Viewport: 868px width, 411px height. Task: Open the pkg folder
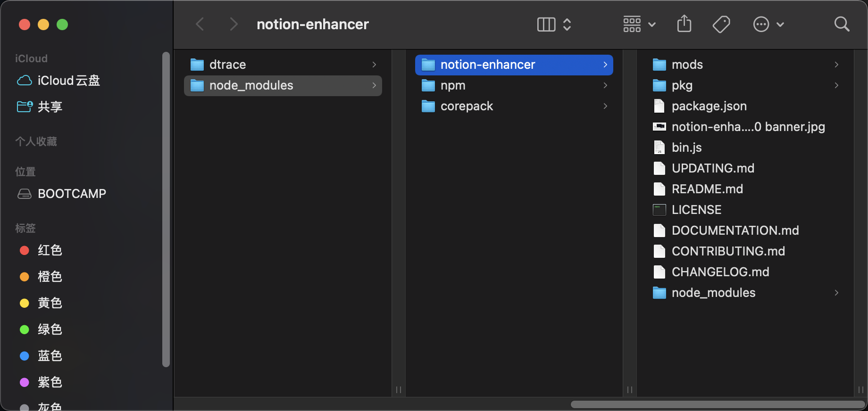(x=745, y=85)
